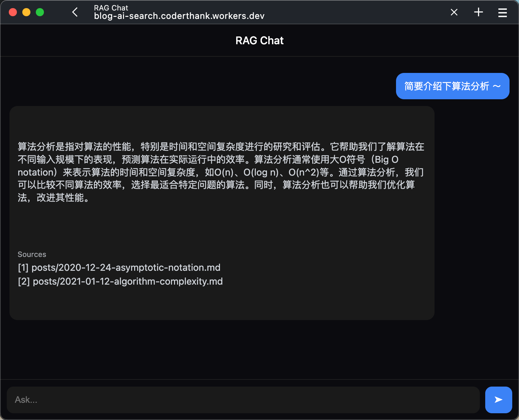Open the browser hamburger menu
Viewport: 519px width, 420px height.
coord(502,12)
